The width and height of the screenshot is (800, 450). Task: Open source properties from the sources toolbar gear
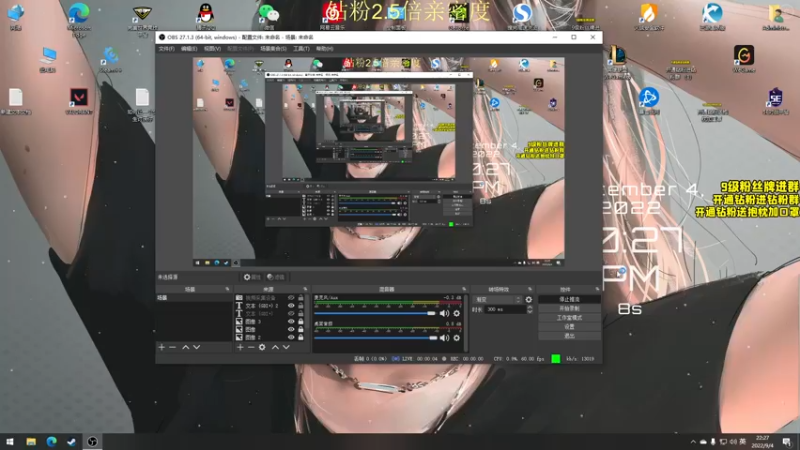[x=262, y=347]
